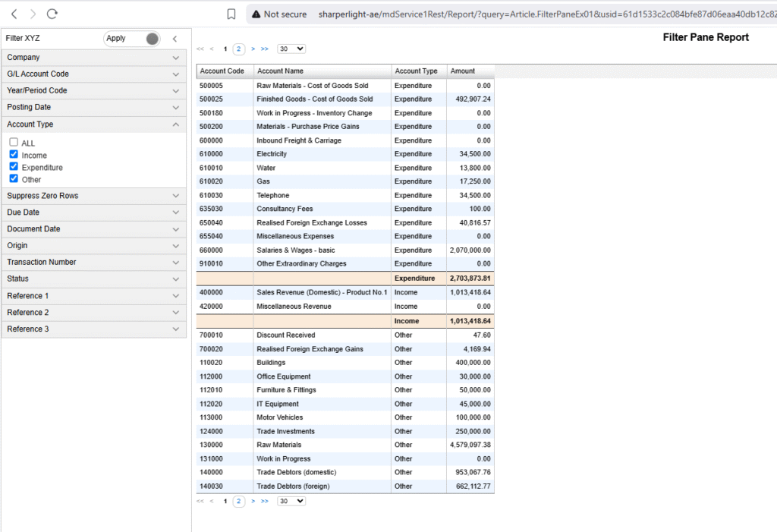Click next page arrow in top pager
777x532 pixels.
[x=253, y=49]
